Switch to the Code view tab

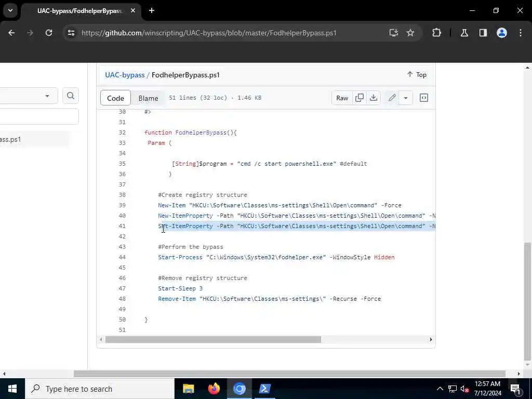[115, 98]
